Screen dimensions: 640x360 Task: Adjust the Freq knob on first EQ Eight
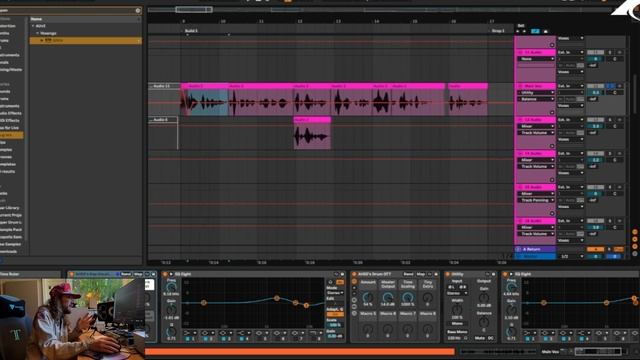pos(171,288)
